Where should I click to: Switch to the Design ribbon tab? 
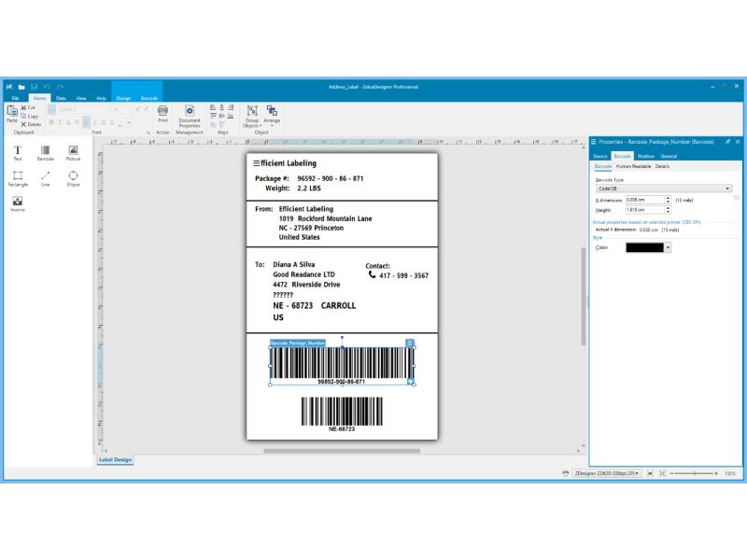tap(123, 98)
